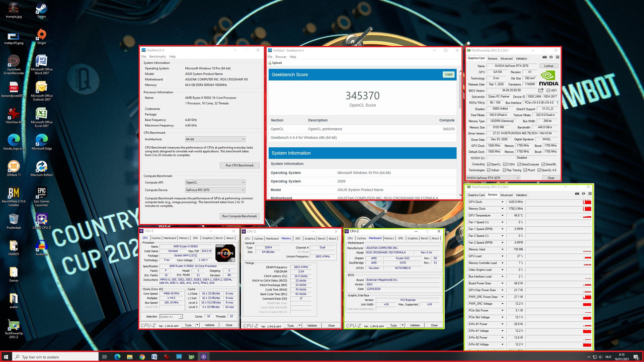
Task: Toggle the OpenCL computing checkbox
Action: tap(489, 164)
